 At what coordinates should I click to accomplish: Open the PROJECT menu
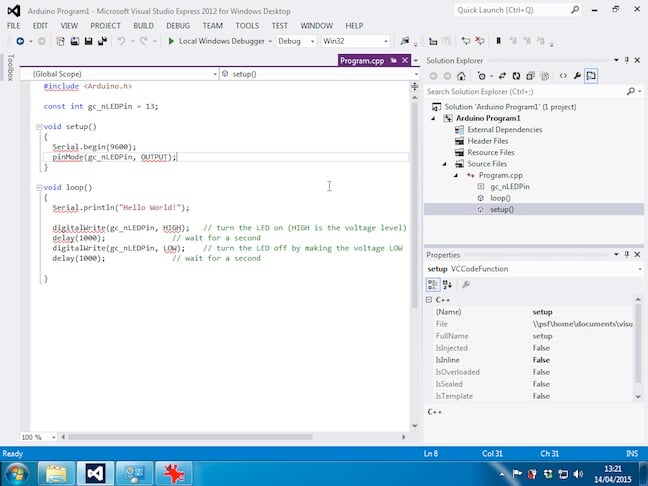point(105,26)
